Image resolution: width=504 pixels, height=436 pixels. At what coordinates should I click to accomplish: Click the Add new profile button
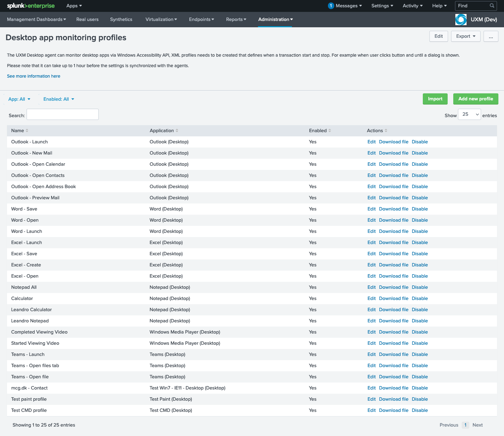click(x=475, y=99)
